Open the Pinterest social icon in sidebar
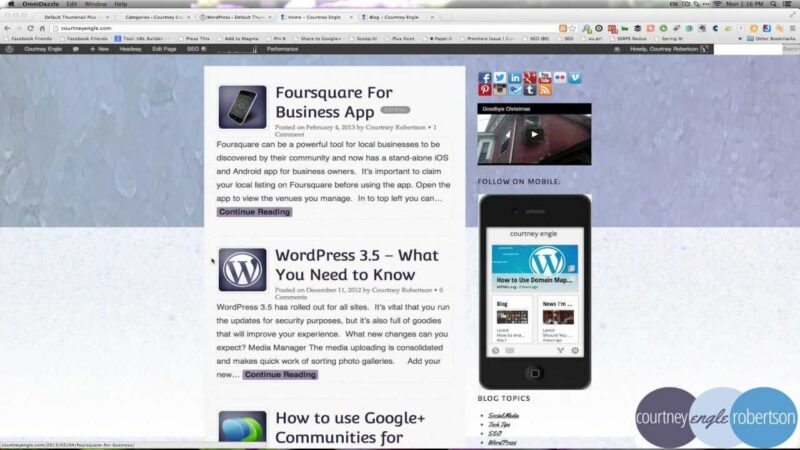 pos(485,90)
